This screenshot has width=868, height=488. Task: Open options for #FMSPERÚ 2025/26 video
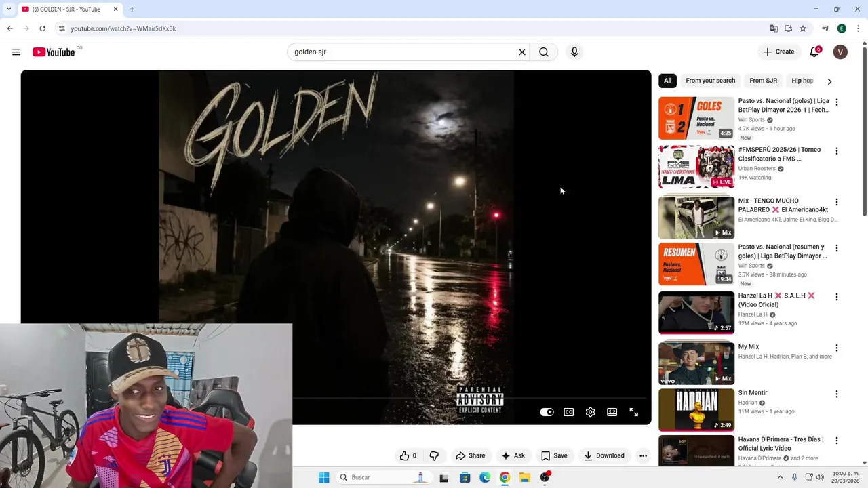(836, 151)
